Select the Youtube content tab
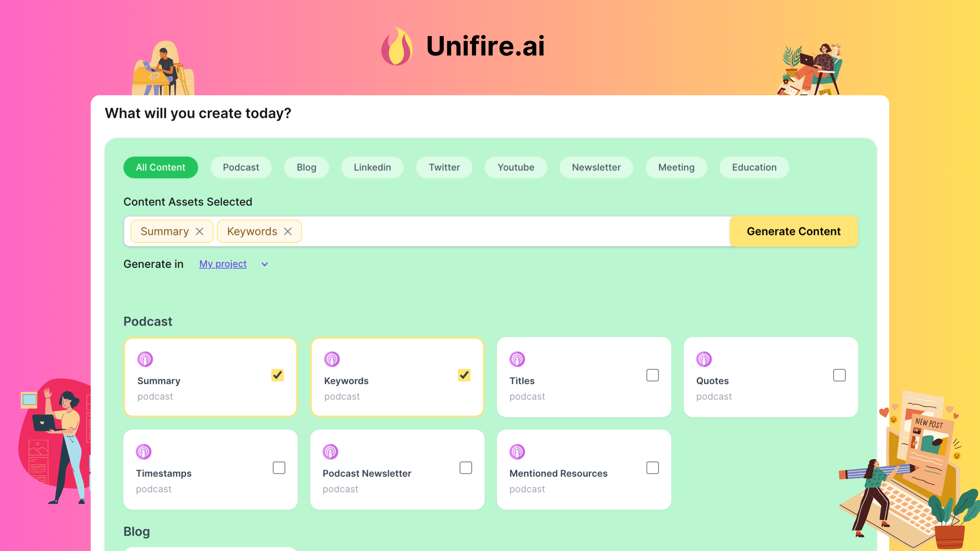Image resolution: width=980 pixels, height=551 pixels. pos(516,167)
